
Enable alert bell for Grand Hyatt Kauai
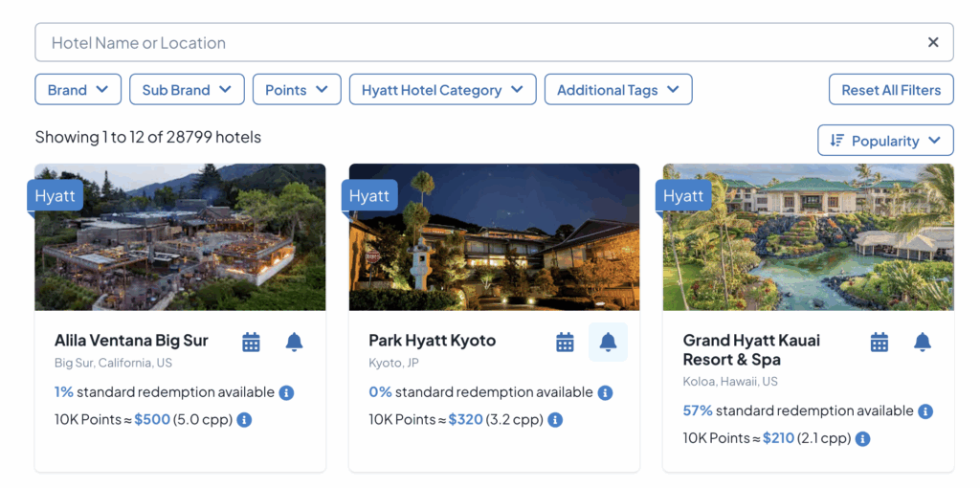tap(922, 342)
